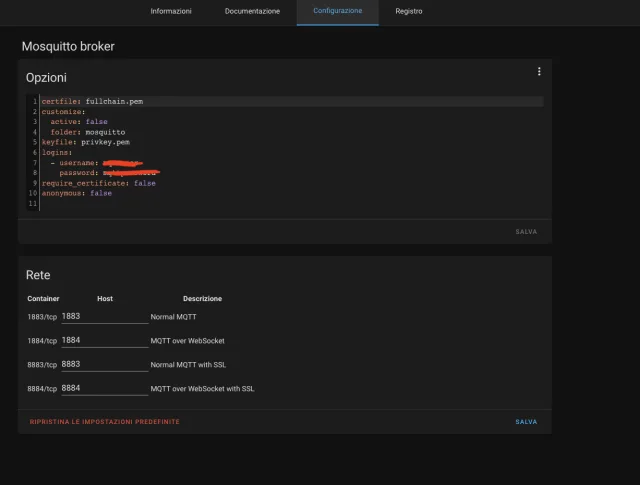Click the Container column header

pyautogui.click(x=43, y=298)
